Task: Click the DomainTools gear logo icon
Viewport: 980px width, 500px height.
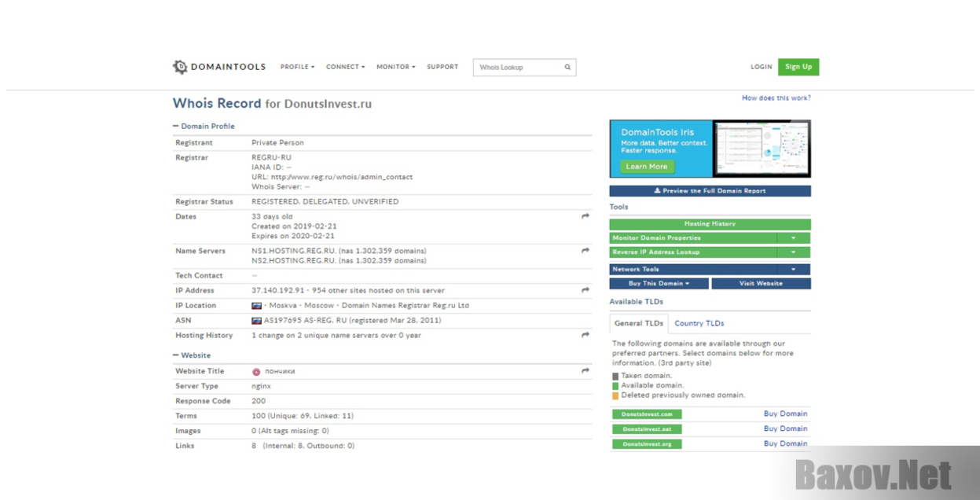Action: tap(180, 67)
